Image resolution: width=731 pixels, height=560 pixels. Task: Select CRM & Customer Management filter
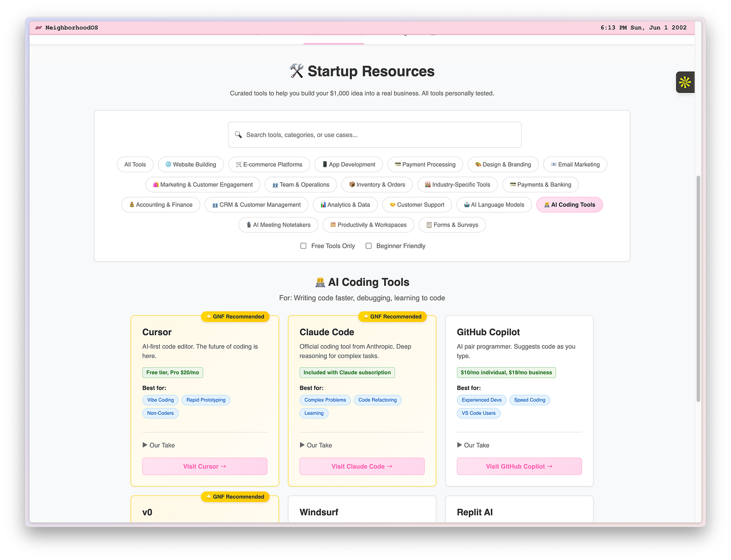(x=257, y=204)
